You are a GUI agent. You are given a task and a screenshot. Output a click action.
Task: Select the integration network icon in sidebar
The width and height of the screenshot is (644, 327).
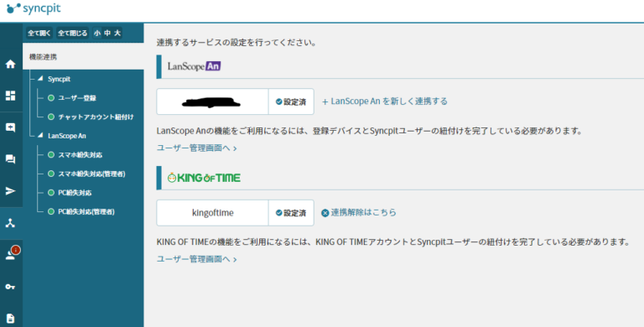[11, 223]
